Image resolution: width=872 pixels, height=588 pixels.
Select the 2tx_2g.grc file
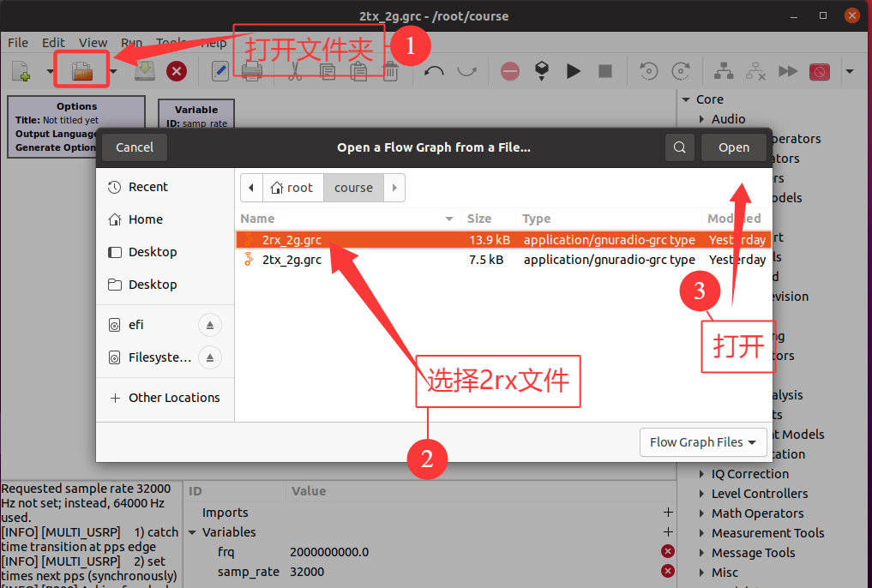coord(503,260)
